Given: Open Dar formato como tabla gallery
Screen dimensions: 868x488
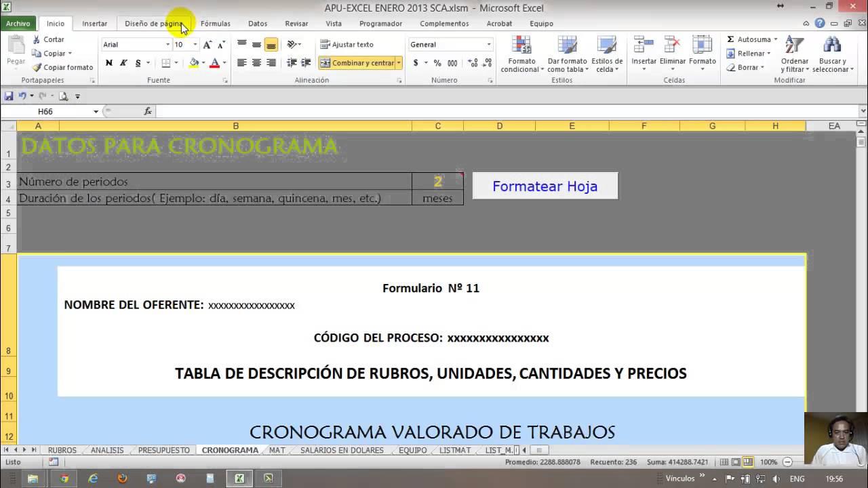Looking at the screenshot, I should coord(567,54).
